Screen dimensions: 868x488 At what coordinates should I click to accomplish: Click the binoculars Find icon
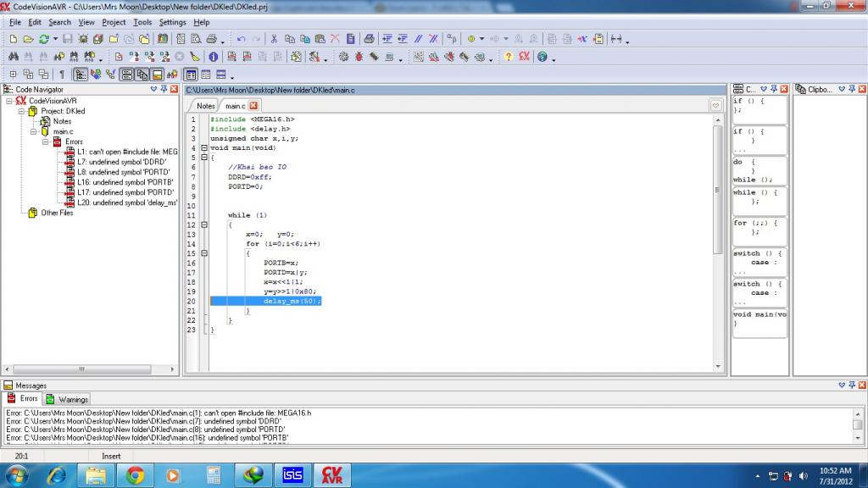tap(13, 57)
